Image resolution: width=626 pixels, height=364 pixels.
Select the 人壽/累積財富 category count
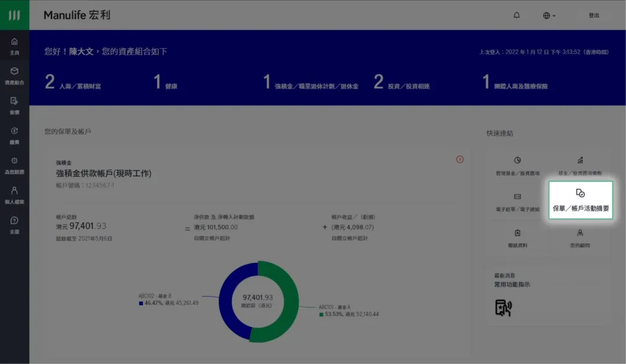point(72,82)
